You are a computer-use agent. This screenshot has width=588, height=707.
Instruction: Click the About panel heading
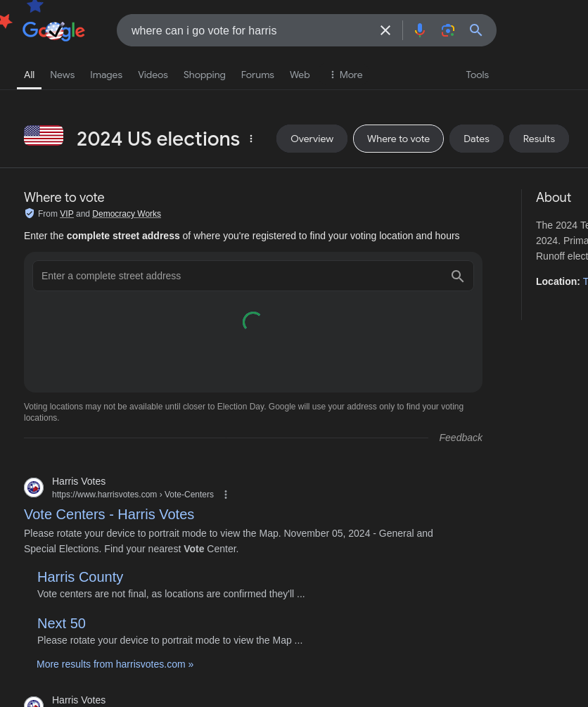click(554, 198)
